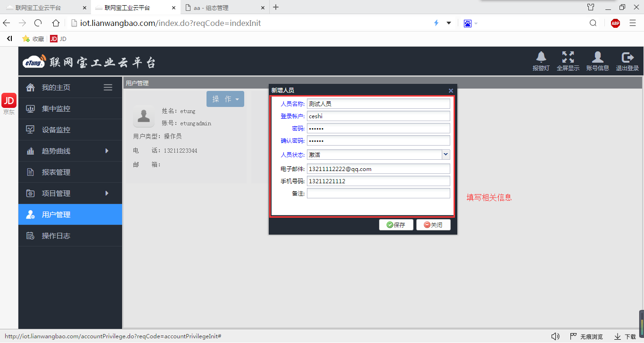
Task: Click the skin shirt icon
Action: pyautogui.click(x=591, y=7)
